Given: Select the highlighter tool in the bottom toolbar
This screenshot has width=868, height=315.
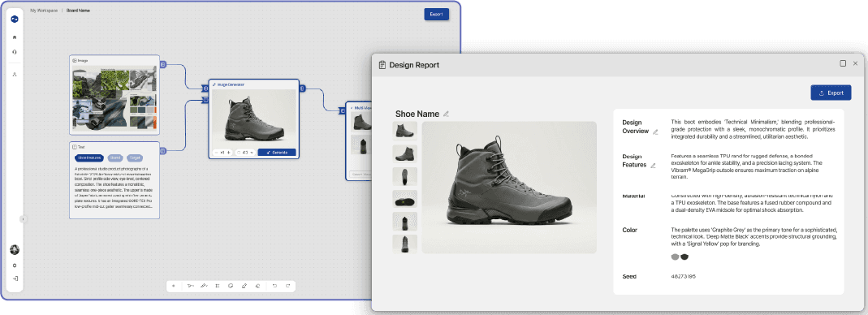Looking at the screenshot, I should [x=244, y=286].
